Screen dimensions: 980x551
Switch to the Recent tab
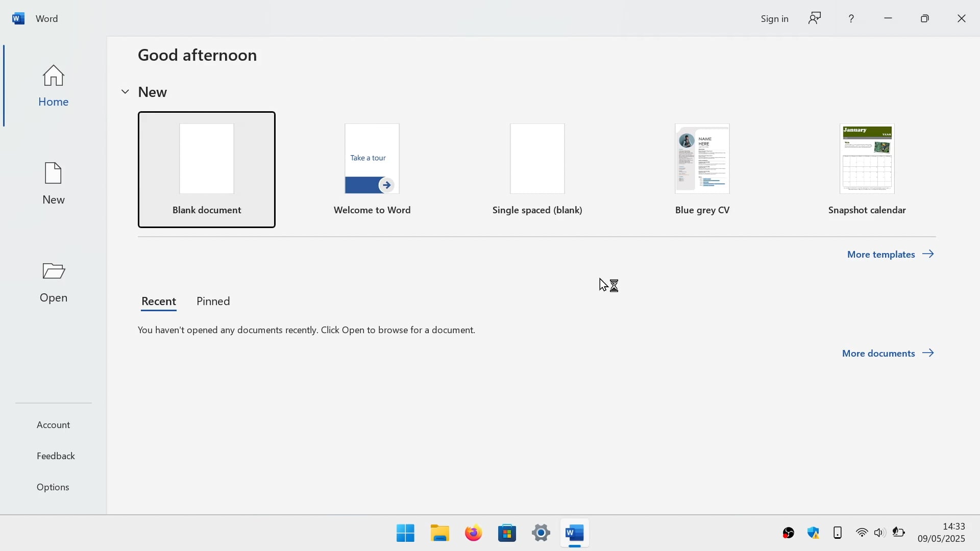tap(158, 302)
